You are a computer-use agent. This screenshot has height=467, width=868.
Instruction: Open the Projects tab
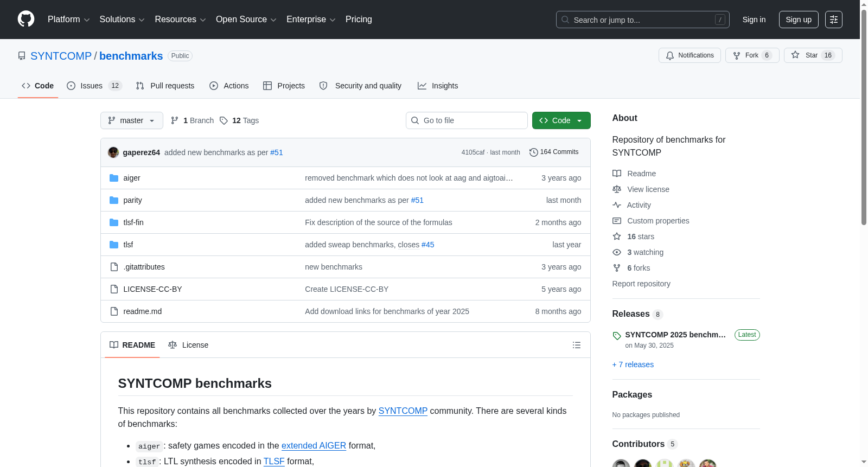[x=284, y=86]
